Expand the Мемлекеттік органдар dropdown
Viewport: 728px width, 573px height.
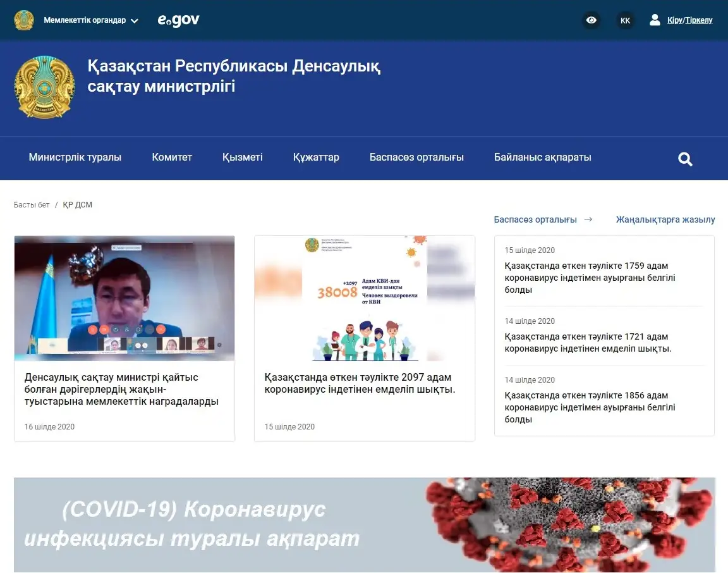click(90, 20)
